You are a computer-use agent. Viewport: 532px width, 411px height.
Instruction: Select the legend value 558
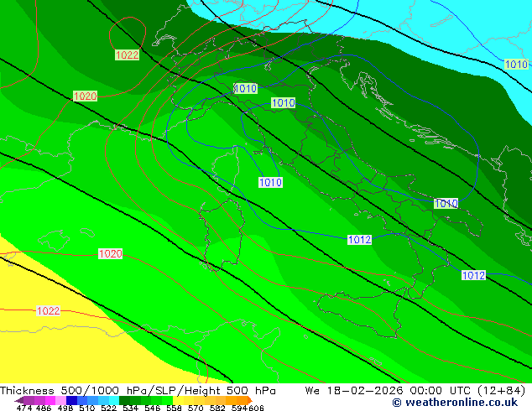[x=174, y=408]
